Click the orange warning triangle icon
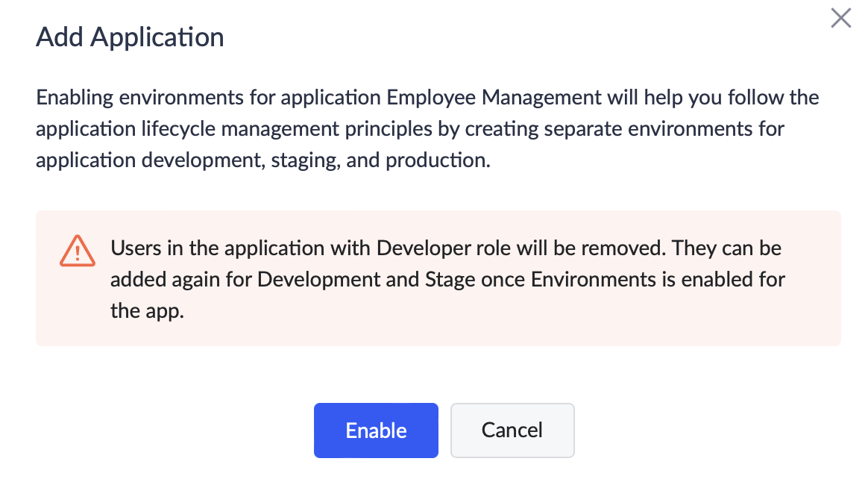Viewport: 868px width, 479px height. click(x=77, y=251)
